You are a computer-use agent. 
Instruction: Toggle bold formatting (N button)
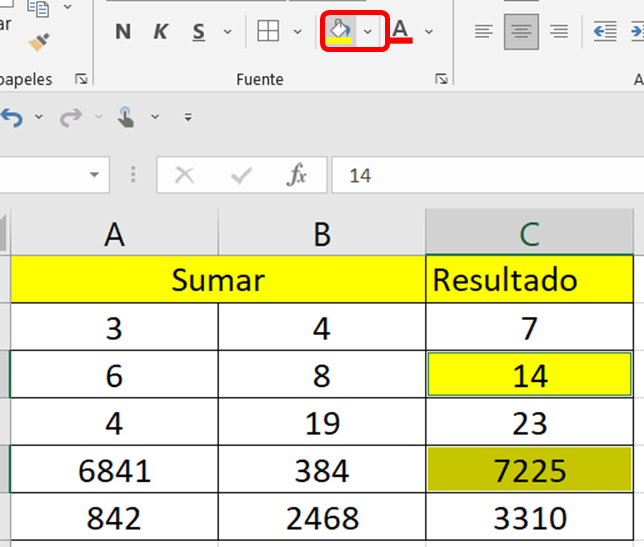pos(123,32)
